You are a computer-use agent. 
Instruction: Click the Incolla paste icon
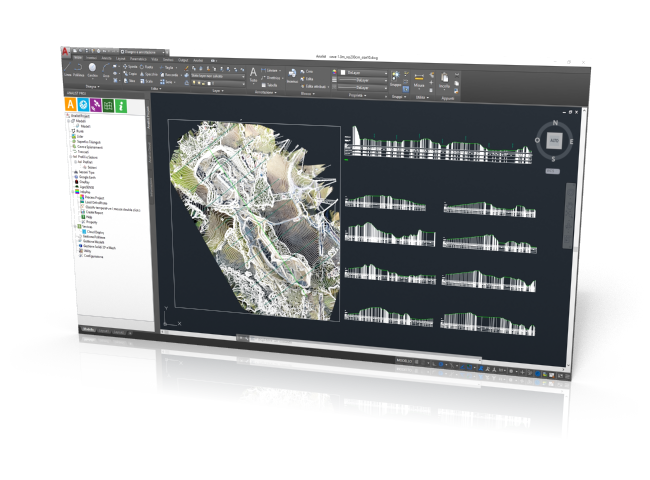(x=444, y=80)
